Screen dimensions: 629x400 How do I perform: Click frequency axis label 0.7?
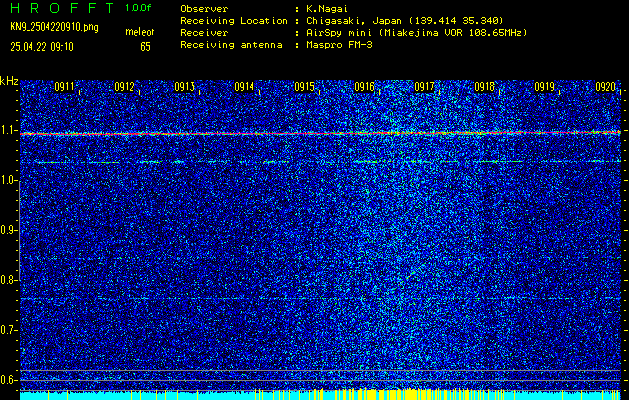click(x=7, y=330)
